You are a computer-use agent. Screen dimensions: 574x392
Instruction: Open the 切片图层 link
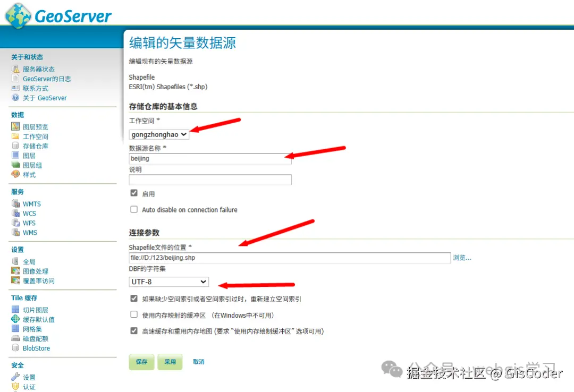tap(36, 310)
